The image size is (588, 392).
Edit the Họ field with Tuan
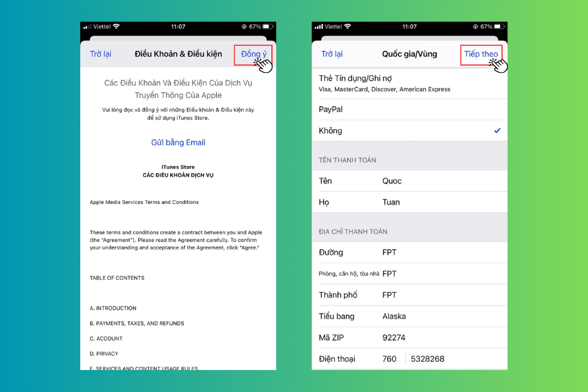[x=410, y=202]
